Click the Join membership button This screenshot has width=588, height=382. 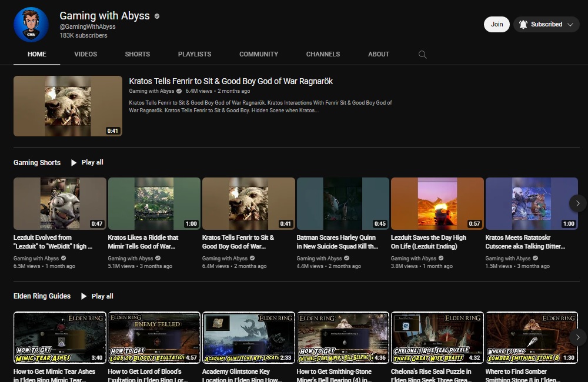tap(496, 24)
